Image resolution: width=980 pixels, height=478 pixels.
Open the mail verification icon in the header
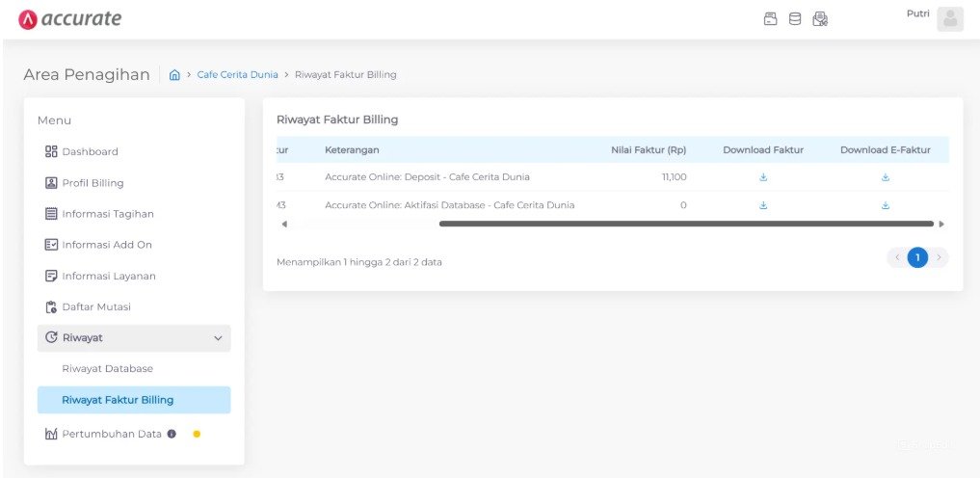pos(820,19)
